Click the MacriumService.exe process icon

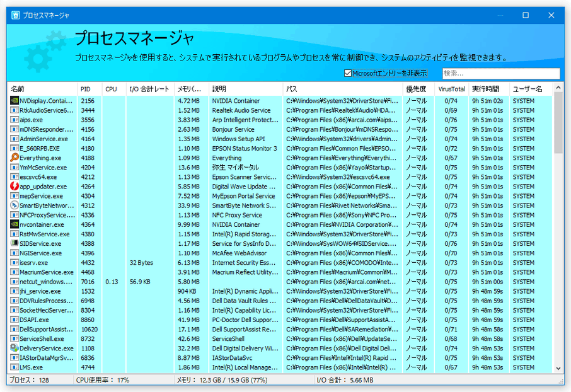click(x=14, y=272)
